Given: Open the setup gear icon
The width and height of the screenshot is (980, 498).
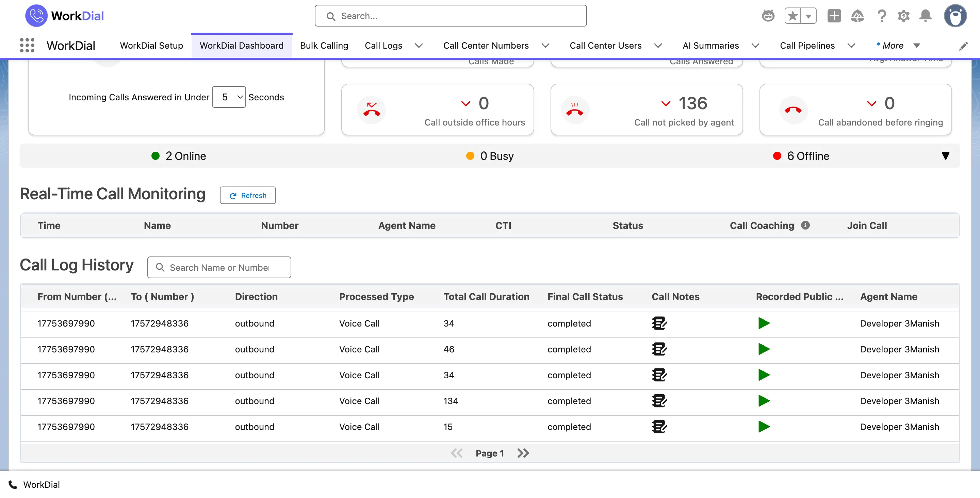Looking at the screenshot, I should 903,16.
